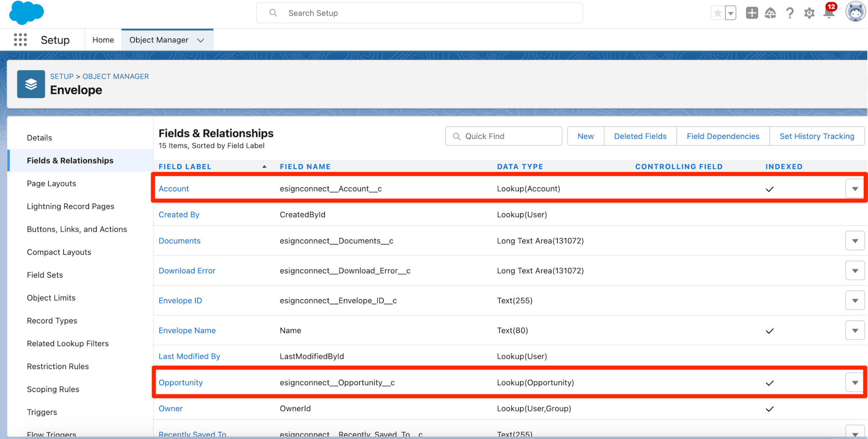Open Field Dependencies
868x439 pixels.
tap(723, 136)
